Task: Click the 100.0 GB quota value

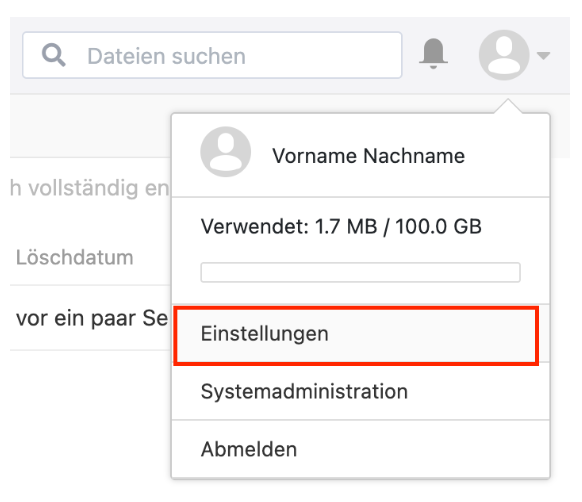Action: pyautogui.click(x=438, y=226)
